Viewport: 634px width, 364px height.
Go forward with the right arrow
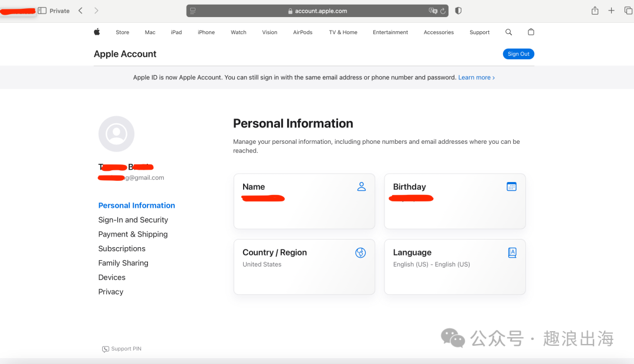coord(96,11)
